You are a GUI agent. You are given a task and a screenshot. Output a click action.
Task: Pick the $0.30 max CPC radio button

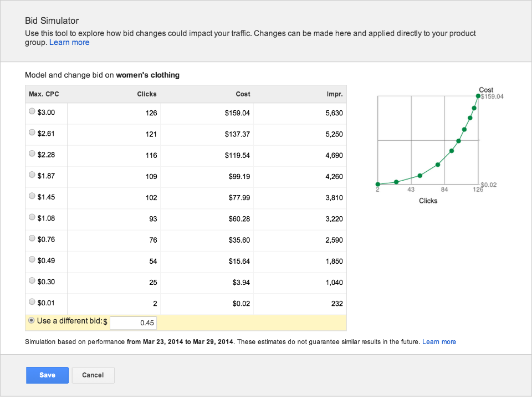pyautogui.click(x=32, y=280)
